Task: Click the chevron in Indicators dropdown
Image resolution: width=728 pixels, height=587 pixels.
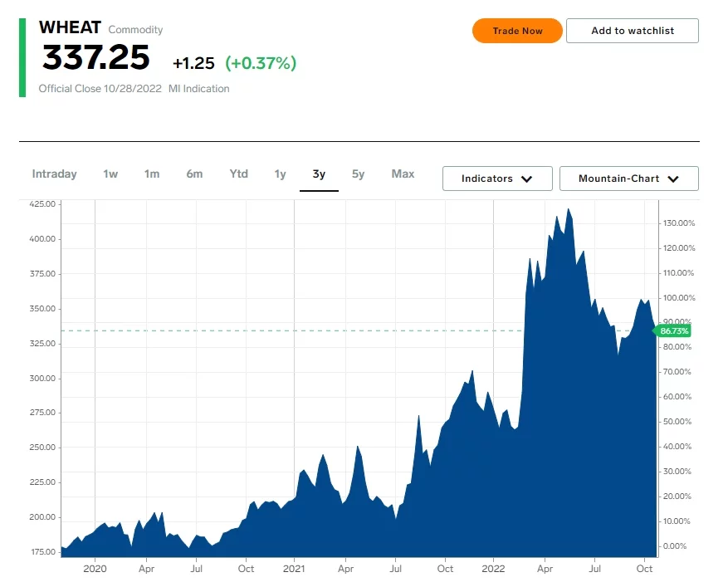Action: [526, 179]
